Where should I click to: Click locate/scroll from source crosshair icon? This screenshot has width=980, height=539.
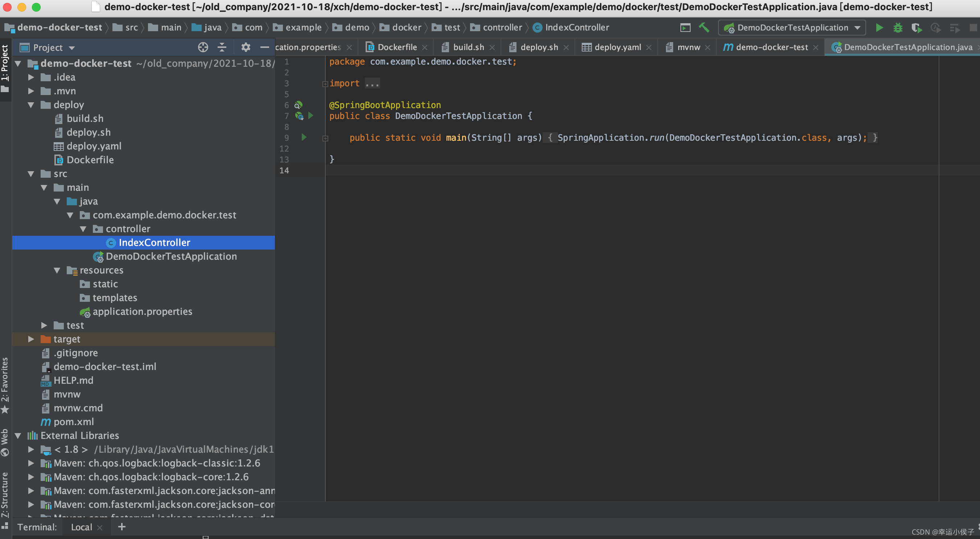tap(203, 48)
